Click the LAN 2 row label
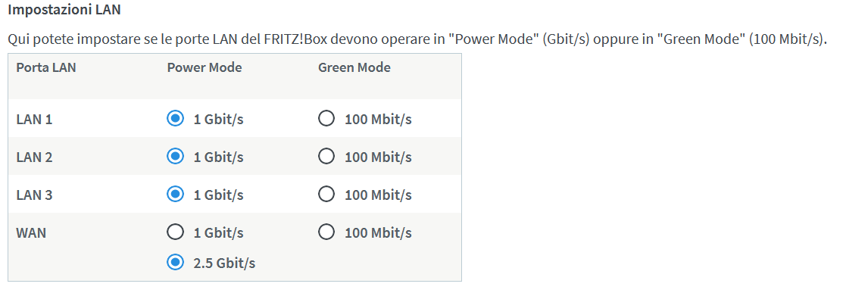The image size is (868, 293). point(34,157)
